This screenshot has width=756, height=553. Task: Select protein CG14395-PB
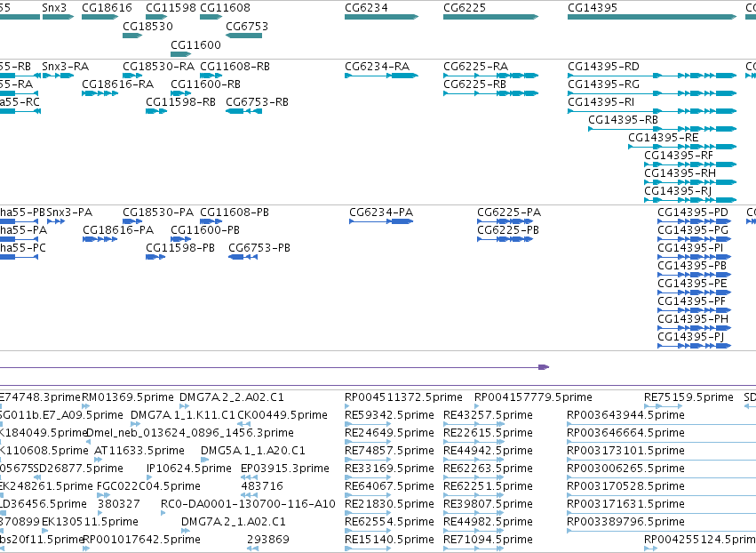[695, 275]
